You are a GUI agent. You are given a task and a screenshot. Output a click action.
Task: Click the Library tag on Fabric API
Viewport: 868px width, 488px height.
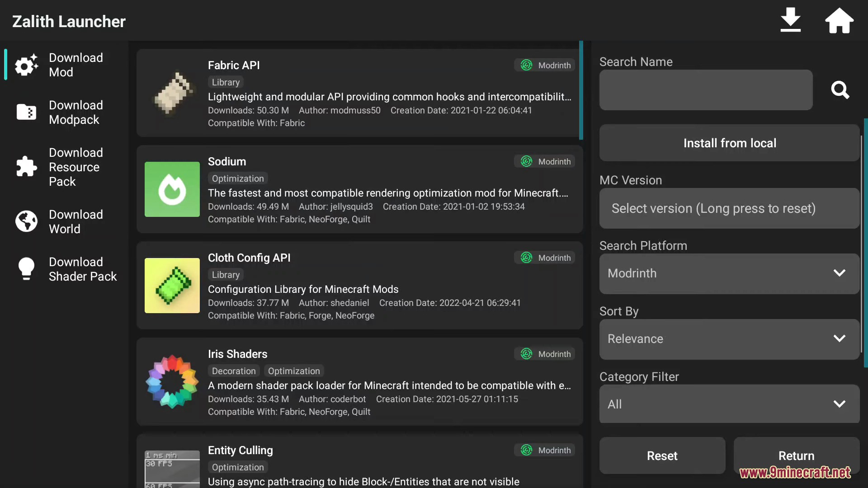[x=226, y=82]
